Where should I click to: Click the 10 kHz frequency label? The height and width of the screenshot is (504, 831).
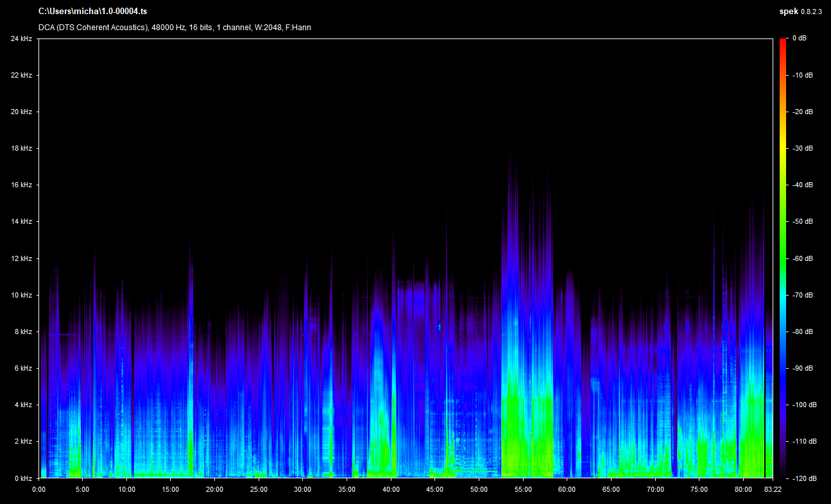pos(21,295)
